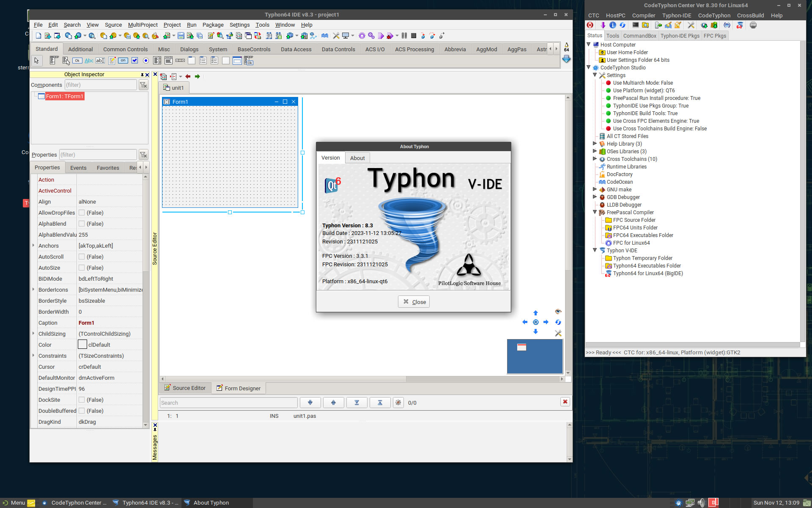Click the wrench settings icon in CodeTyphon Center
The image size is (812, 508).
point(691,25)
